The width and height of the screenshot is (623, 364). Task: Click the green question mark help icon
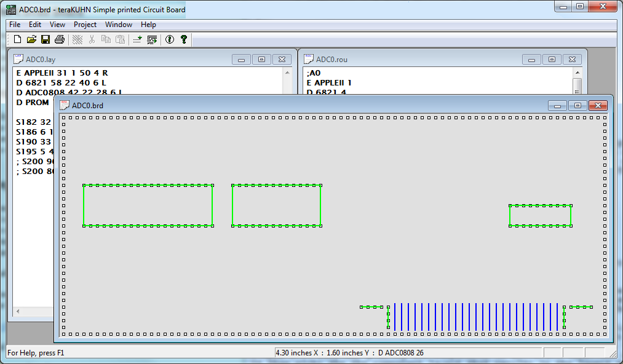(x=183, y=39)
